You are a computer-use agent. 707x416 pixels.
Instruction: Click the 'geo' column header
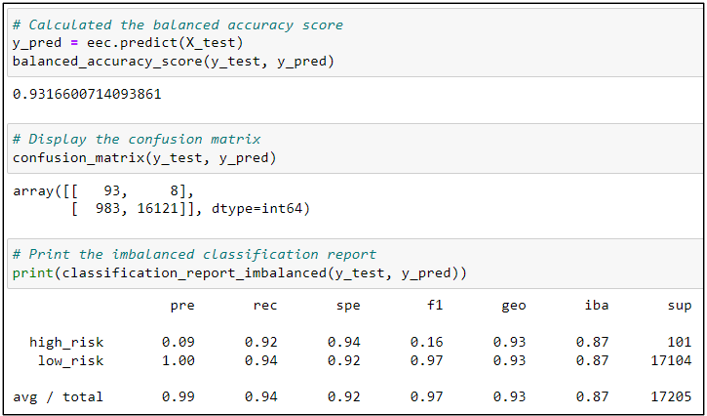click(514, 306)
